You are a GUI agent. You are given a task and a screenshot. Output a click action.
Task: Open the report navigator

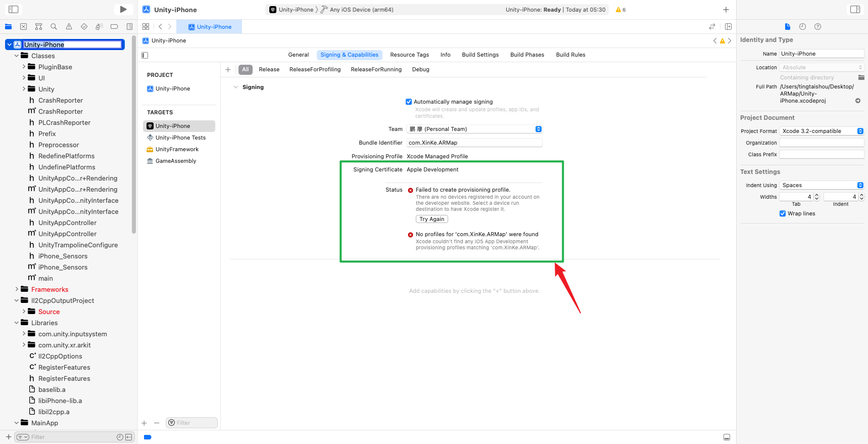[x=129, y=26]
